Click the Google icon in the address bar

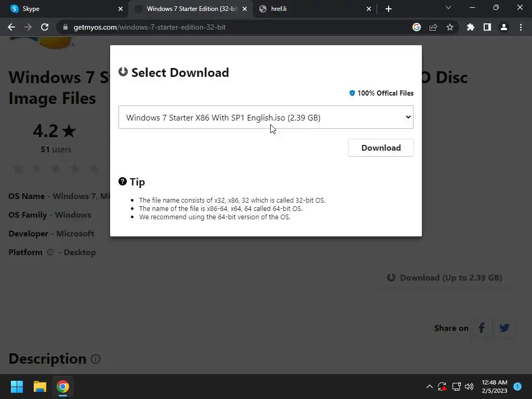[417, 27]
